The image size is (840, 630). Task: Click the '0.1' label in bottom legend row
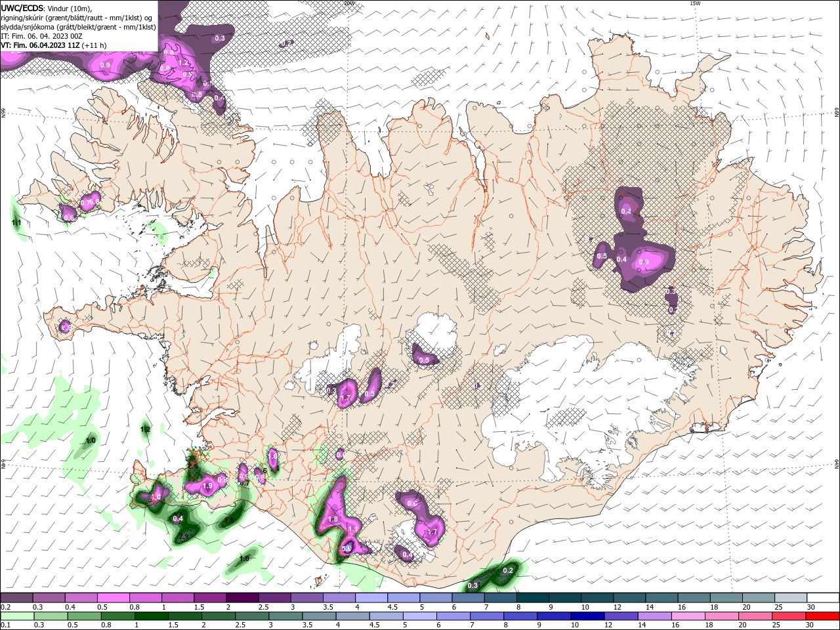coord(5,625)
